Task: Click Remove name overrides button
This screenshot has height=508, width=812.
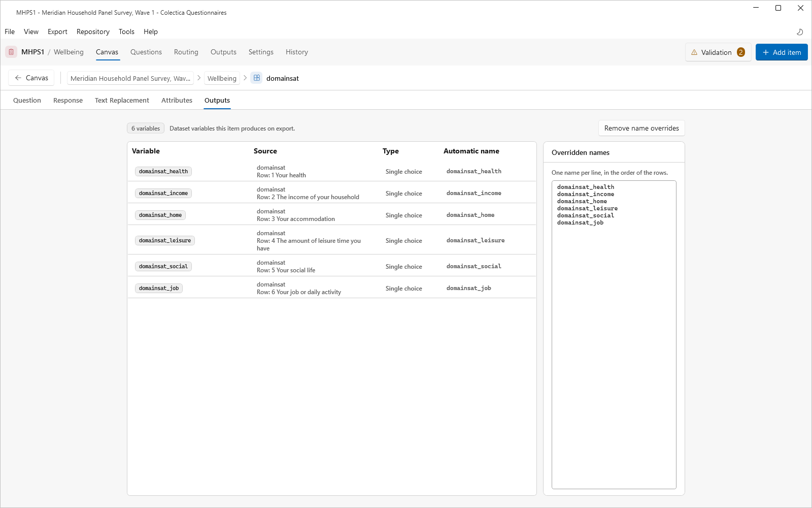Action: (641, 128)
